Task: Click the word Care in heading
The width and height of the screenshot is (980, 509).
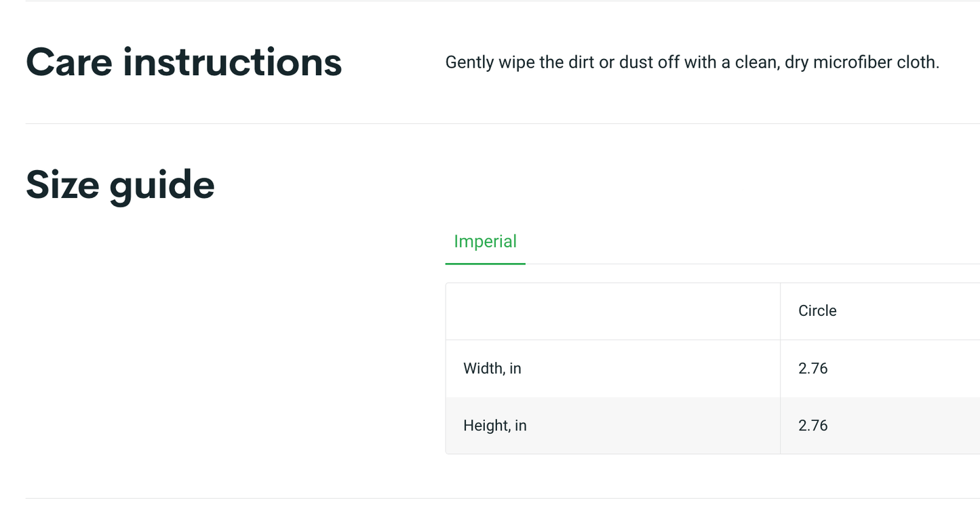Action: (x=69, y=62)
